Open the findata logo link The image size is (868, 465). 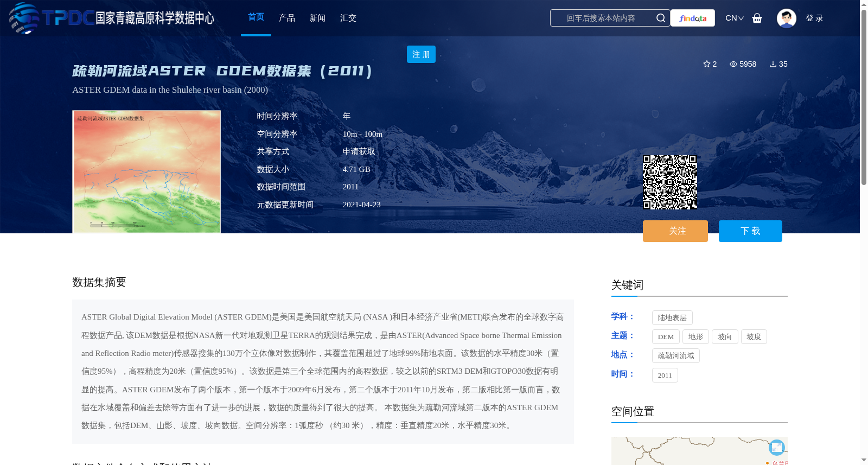pos(693,18)
